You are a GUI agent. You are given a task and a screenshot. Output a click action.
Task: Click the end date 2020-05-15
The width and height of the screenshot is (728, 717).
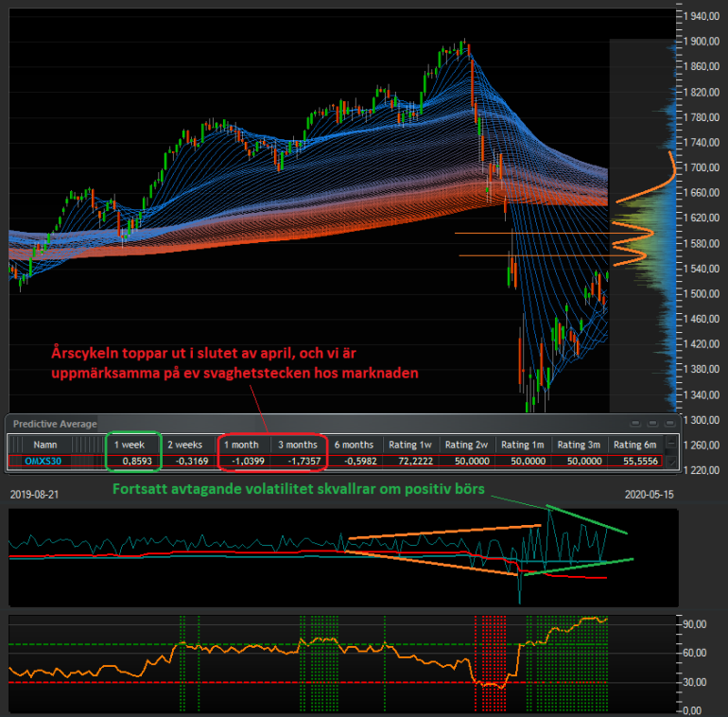coord(649,495)
